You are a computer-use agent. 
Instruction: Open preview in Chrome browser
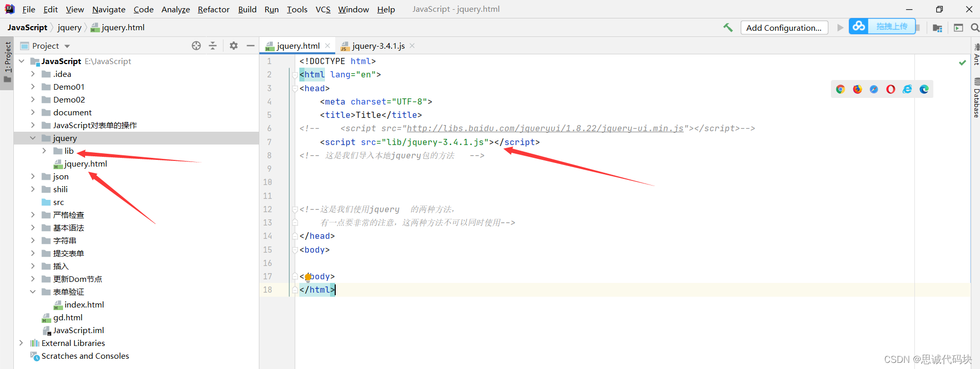(x=841, y=89)
